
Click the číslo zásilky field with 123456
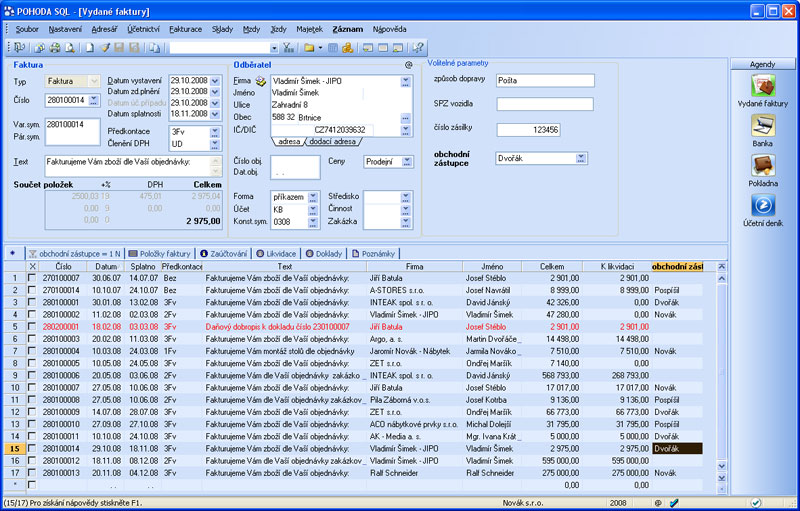528,130
